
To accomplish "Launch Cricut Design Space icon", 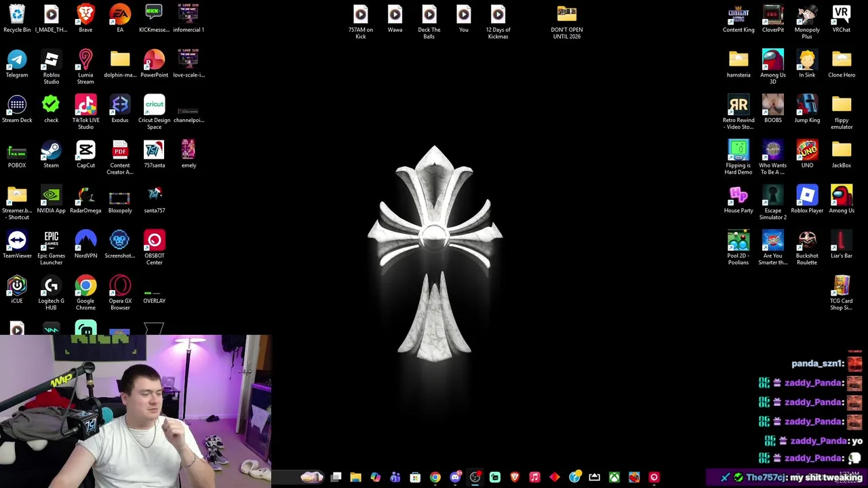I will [x=154, y=113].
